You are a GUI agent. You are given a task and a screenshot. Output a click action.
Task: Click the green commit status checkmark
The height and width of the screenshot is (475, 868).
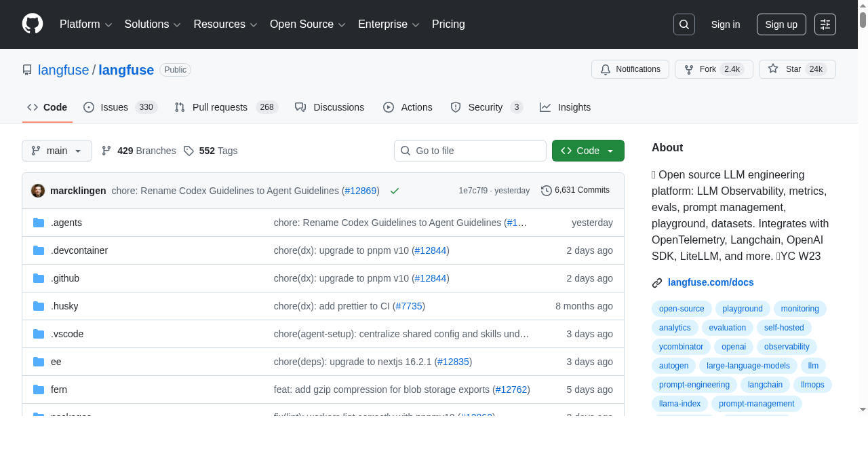pos(395,191)
